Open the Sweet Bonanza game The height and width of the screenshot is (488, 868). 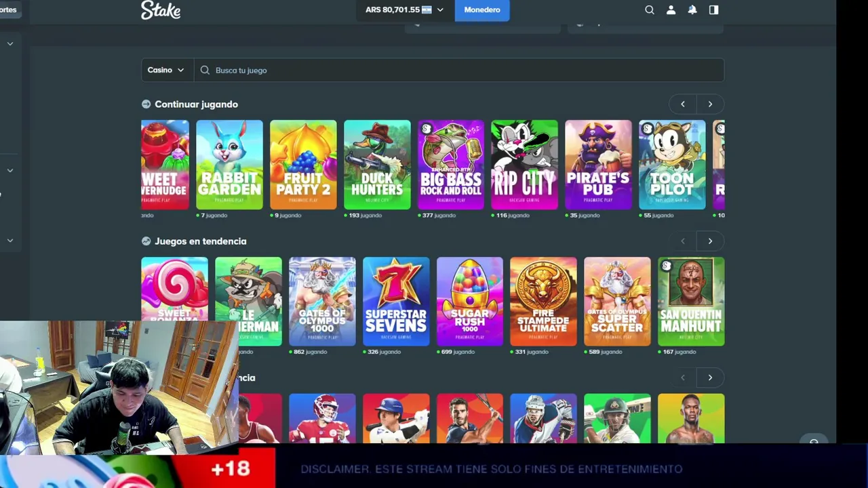tap(174, 289)
